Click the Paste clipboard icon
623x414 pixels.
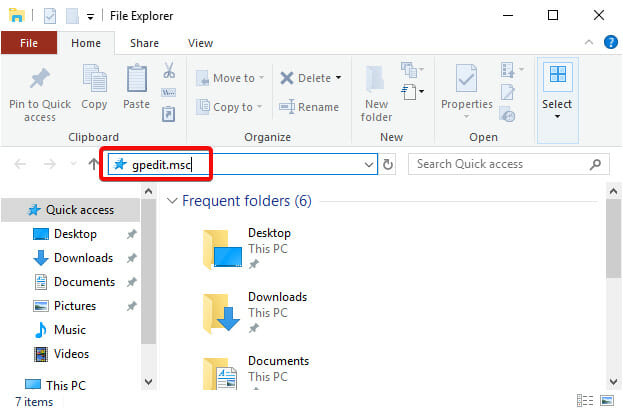click(x=136, y=78)
